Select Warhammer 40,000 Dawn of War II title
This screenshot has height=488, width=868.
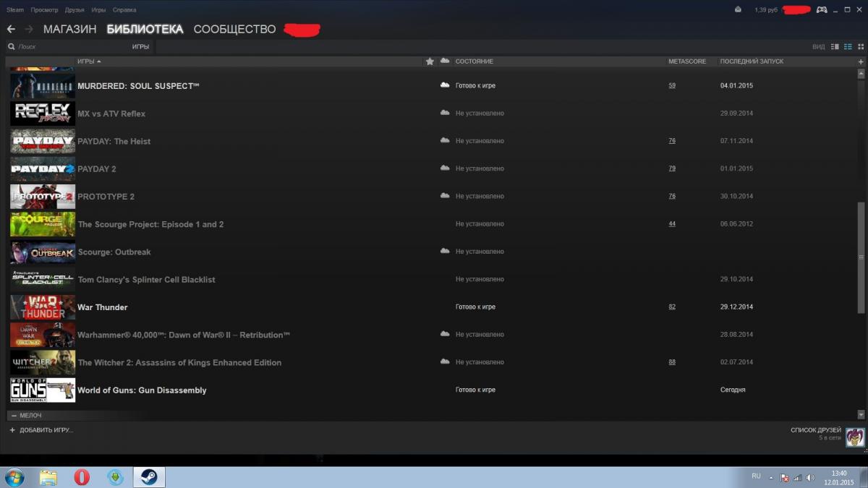(184, 335)
